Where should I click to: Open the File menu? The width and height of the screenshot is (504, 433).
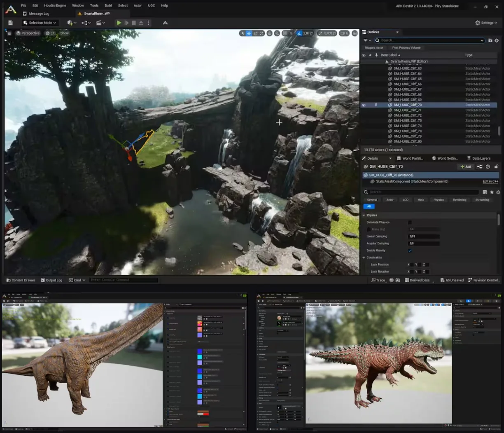pyautogui.click(x=23, y=5)
